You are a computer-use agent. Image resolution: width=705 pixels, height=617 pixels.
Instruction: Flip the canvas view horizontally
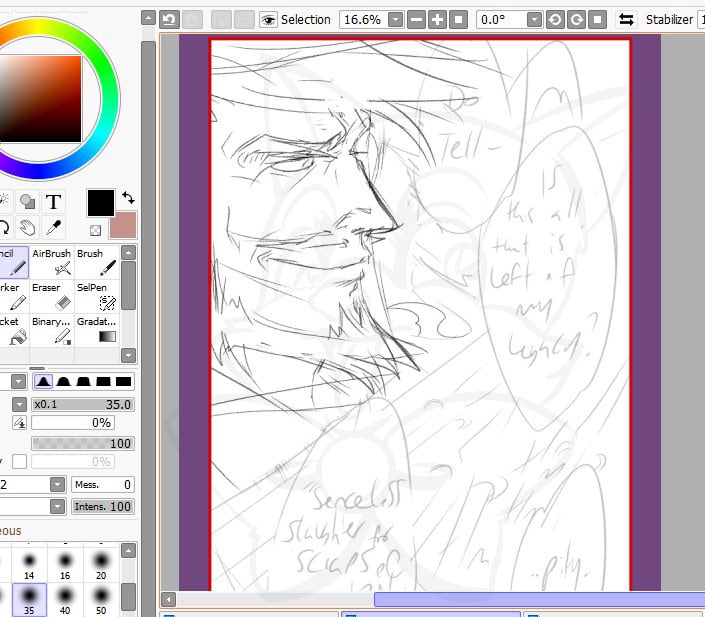point(626,19)
